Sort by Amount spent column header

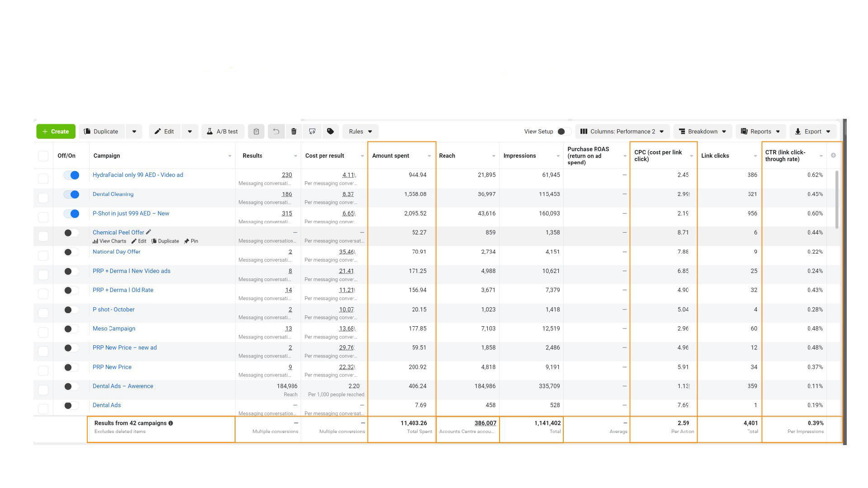[391, 156]
